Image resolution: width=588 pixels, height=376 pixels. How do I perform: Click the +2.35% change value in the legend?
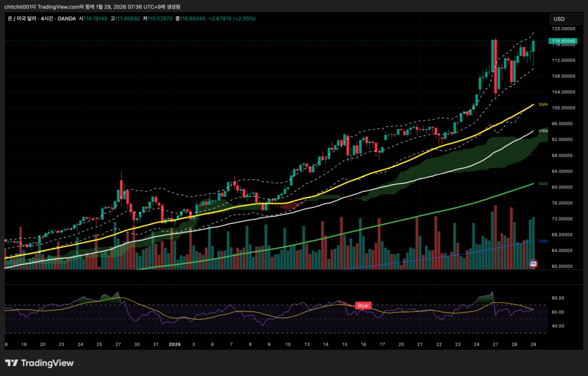tap(245, 18)
